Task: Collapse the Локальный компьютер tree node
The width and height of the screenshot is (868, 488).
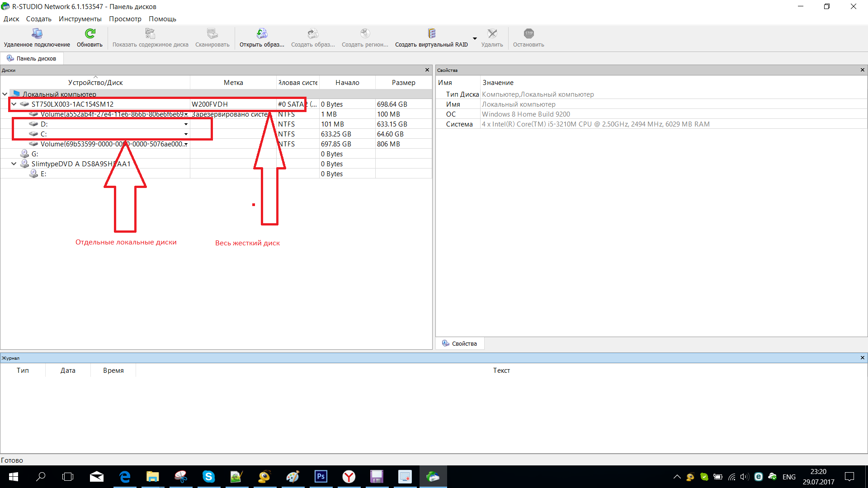Action: pyautogui.click(x=5, y=94)
